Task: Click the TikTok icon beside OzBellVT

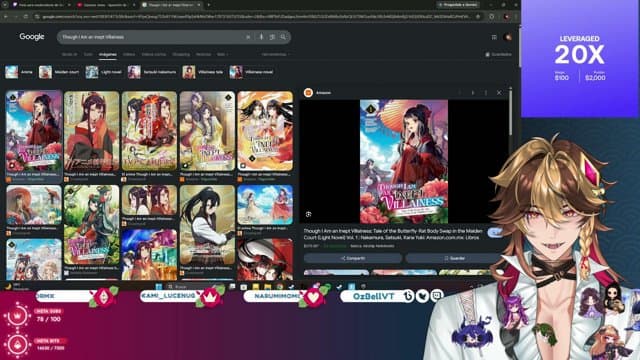Action: click(x=408, y=296)
